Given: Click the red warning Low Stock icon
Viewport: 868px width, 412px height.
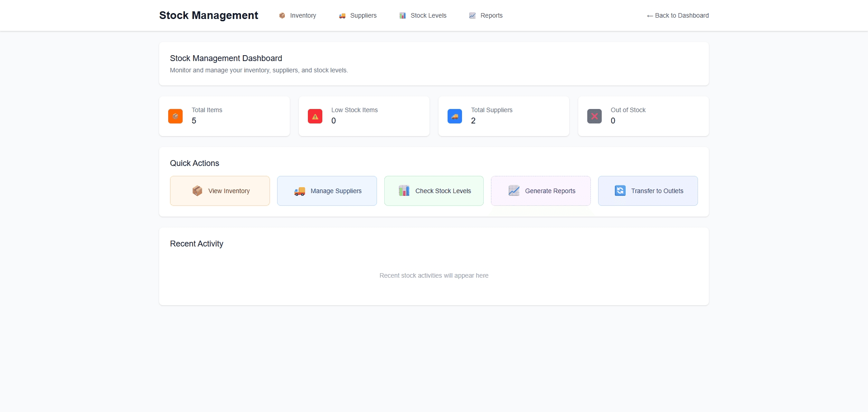Looking at the screenshot, I should pos(315,116).
